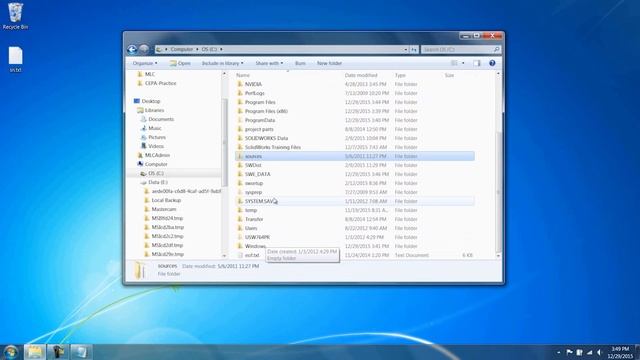Open Explorer help question mark
The height and width of the screenshot is (360, 640).
[x=492, y=63]
